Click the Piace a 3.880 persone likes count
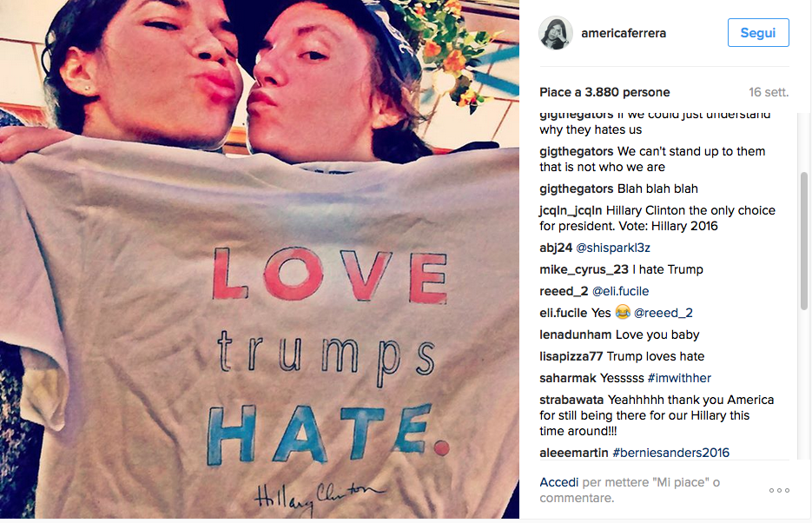 604,92
